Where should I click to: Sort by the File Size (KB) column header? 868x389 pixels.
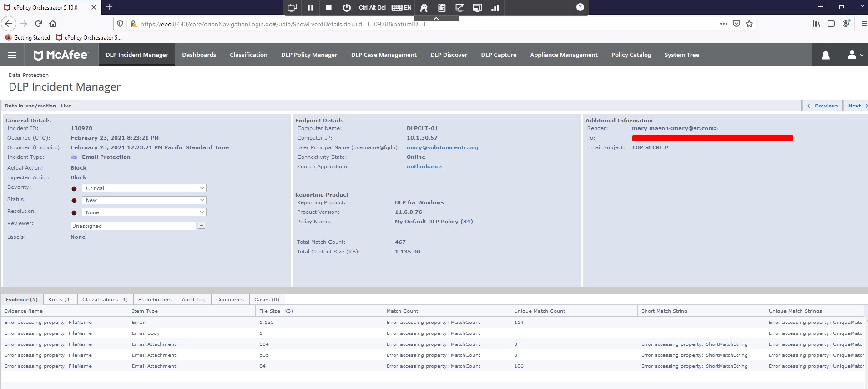tap(276, 311)
